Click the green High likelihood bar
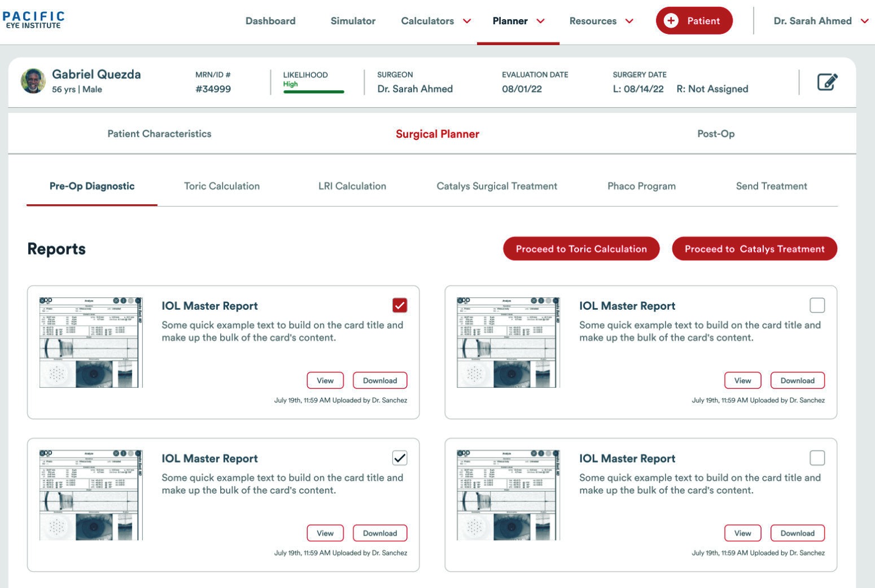875x588 pixels. tap(313, 91)
